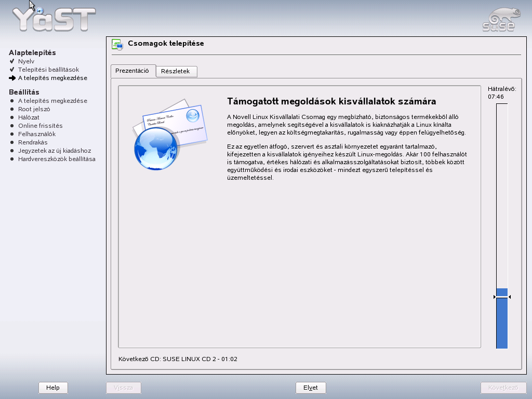Select A telepítés megkezdése under Alaptelepítés
Image resolution: width=532 pixels, height=399 pixels.
pos(52,78)
